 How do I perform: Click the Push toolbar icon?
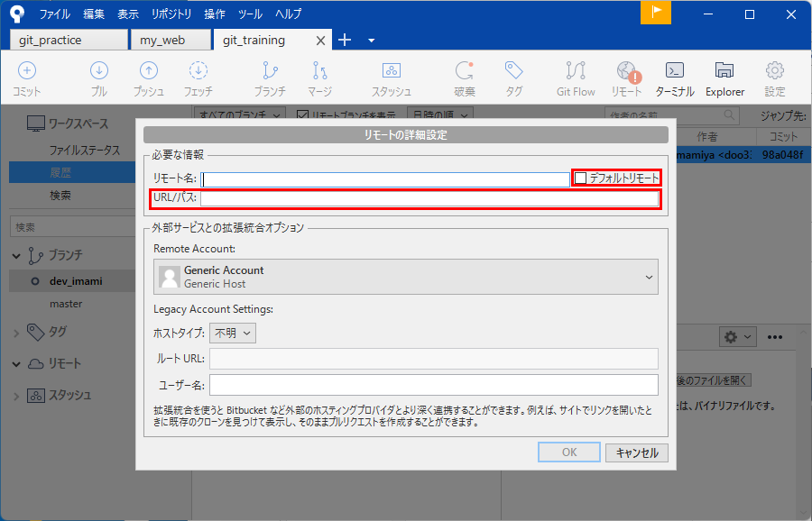coord(149,78)
